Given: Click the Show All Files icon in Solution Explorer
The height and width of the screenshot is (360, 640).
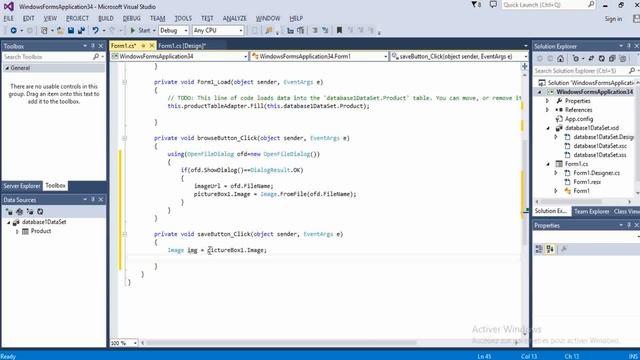Looking at the screenshot, I should tap(623, 59).
